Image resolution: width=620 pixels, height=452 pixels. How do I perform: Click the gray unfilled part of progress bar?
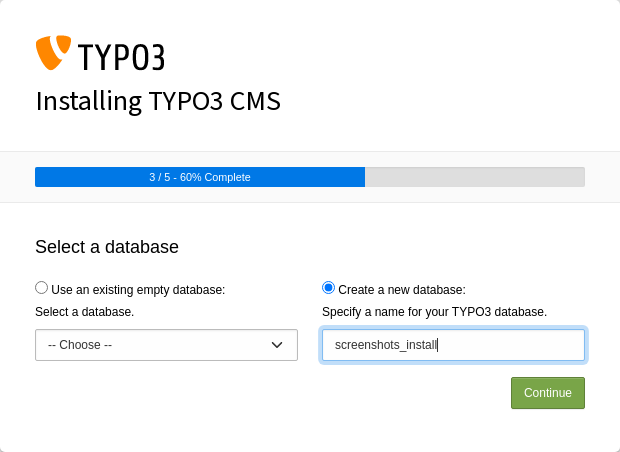474,177
